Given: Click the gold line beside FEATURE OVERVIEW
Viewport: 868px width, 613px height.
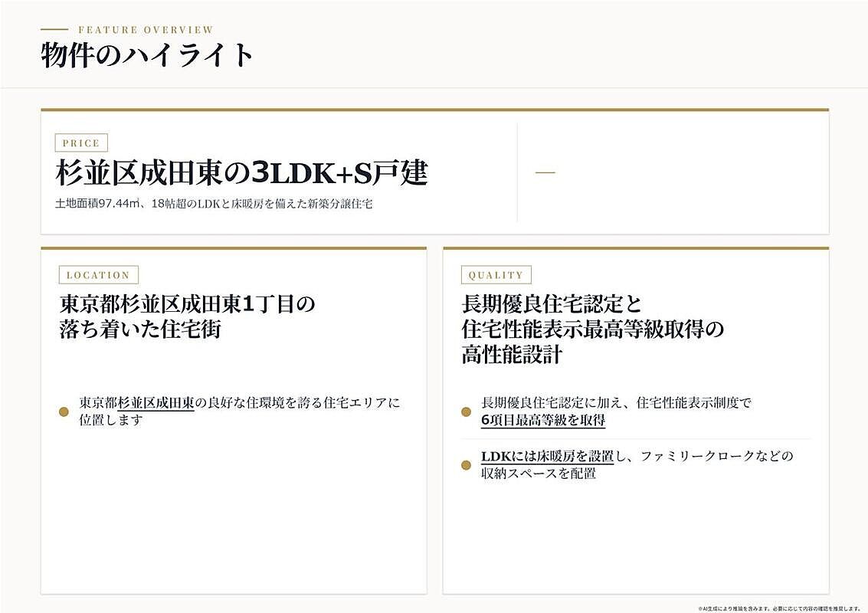Looking at the screenshot, I should click(x=54, y=29).
